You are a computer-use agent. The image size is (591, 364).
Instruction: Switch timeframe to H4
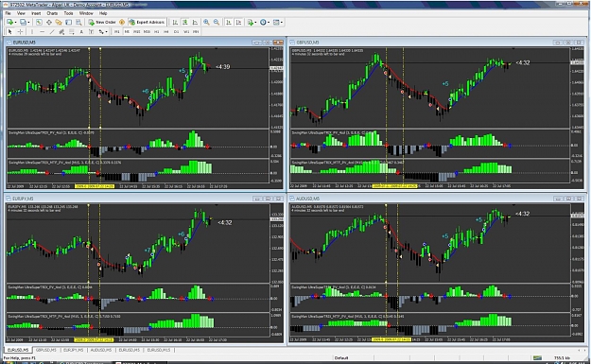pyautogui.click(x=166, y=32)
